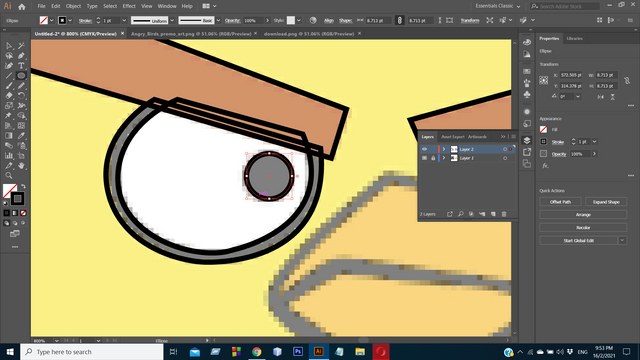This screenshot has width=640, height=360.
Task: Expand Layer 2 contents arrow
Action: (444, 149)
